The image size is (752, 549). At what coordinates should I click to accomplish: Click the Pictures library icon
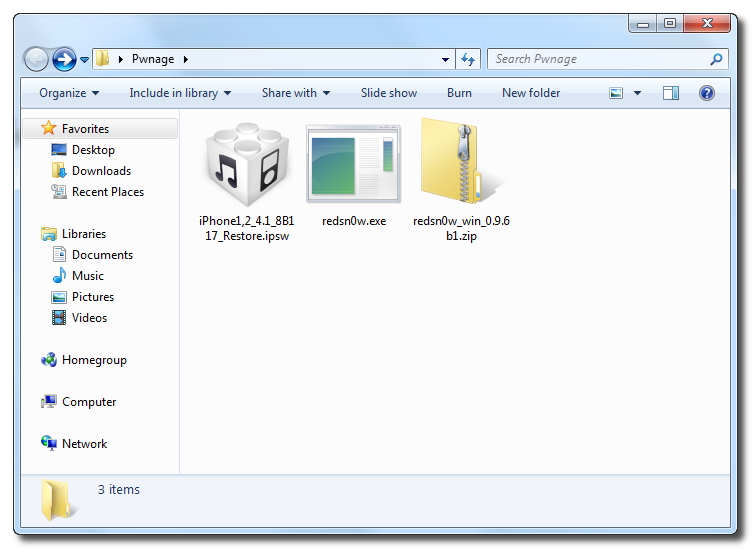pyautogui.click(x=59, y=297)
